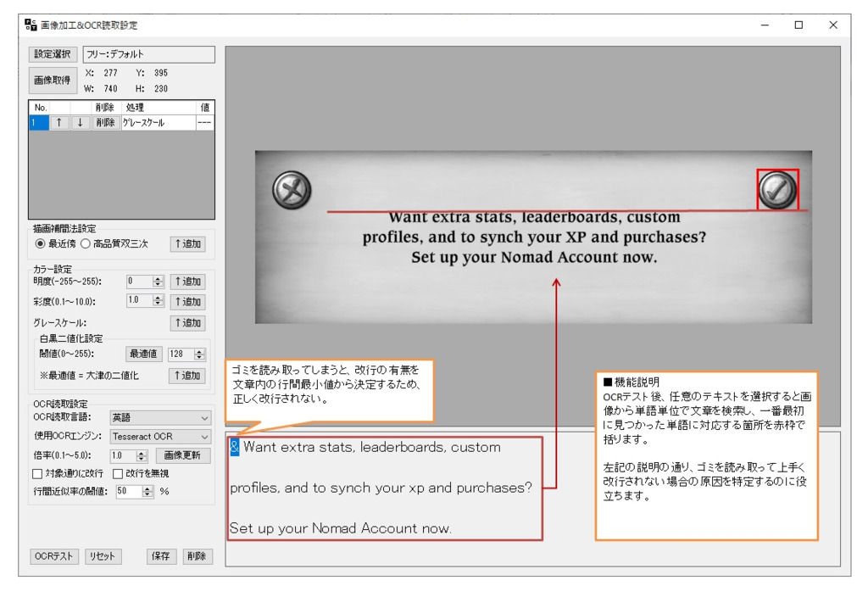Screen dimensions: 868x597
Task: Click the No. column header
Action: tap(40, 108)
